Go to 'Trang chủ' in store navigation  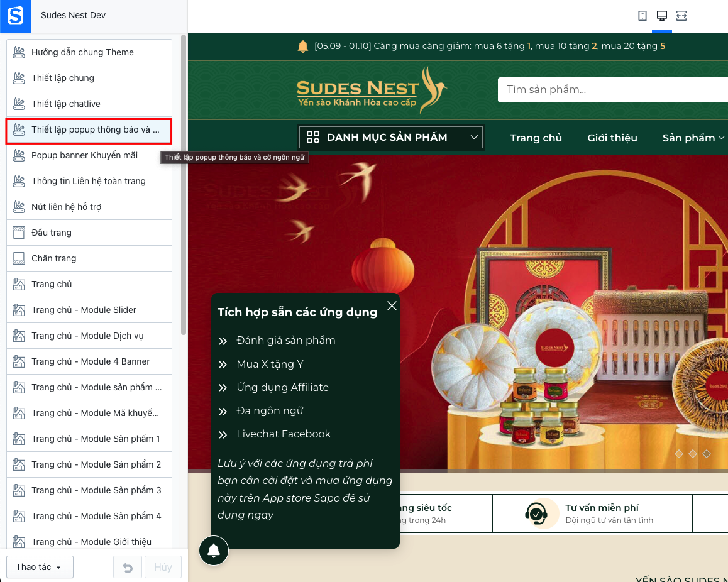[x=536, y=138]
